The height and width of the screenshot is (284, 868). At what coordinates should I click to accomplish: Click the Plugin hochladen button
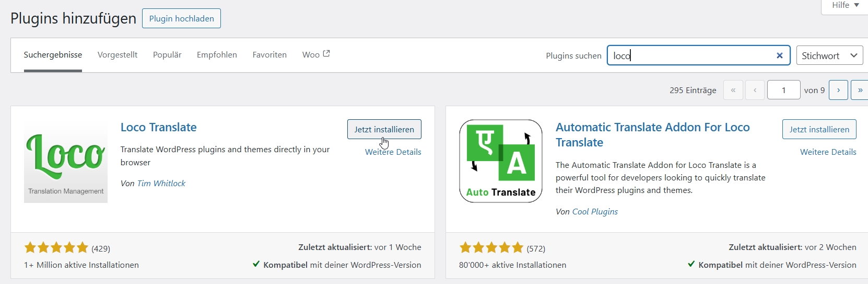pos(181,18)
